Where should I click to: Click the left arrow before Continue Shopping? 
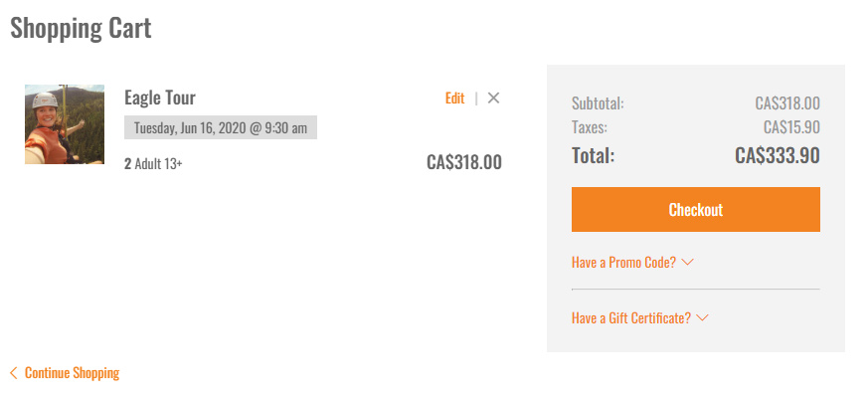tap(14, 373)
